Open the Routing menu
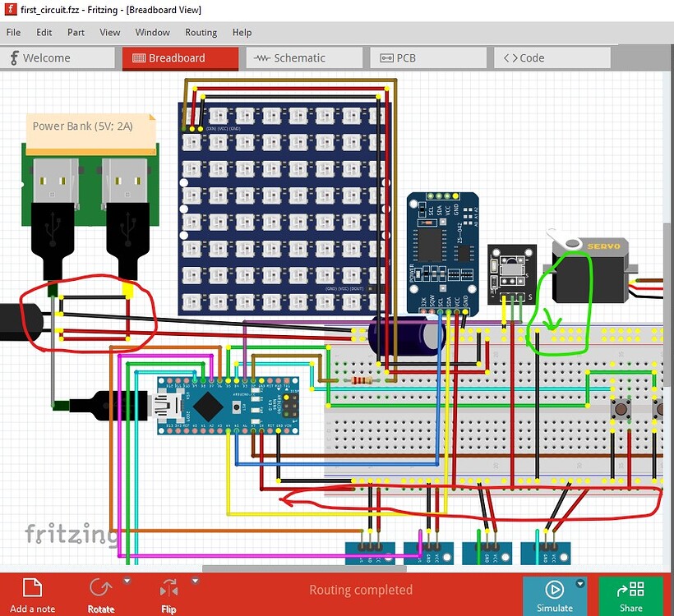The image size is (674, 616). [x=201, y=33]
